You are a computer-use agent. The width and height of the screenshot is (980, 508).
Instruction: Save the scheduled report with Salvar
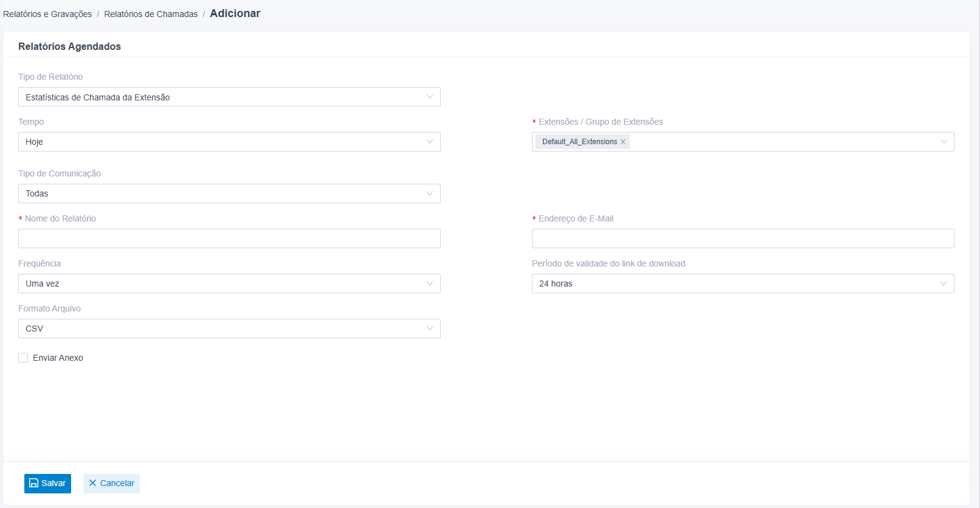(47, 484)
